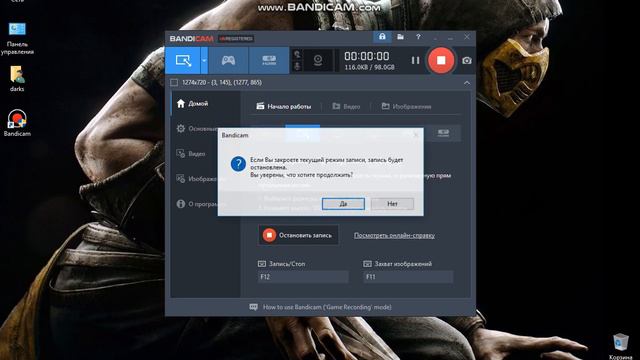Open Панель управления desktop icon
This screenshot has height=360, width=640.
[x=17, y=38]
